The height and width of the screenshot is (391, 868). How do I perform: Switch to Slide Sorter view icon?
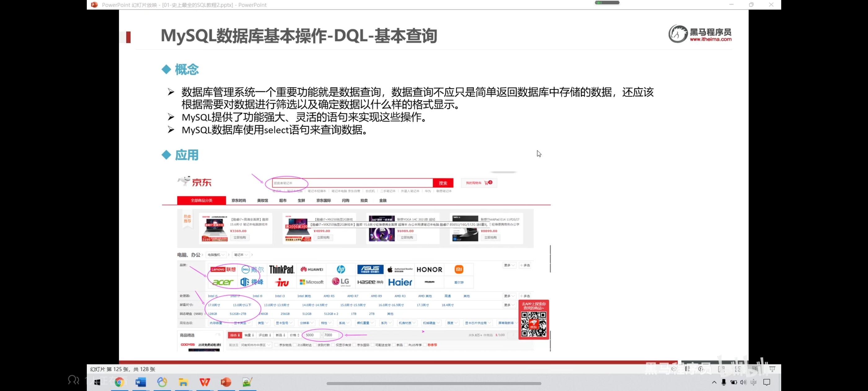pos(738,369)
